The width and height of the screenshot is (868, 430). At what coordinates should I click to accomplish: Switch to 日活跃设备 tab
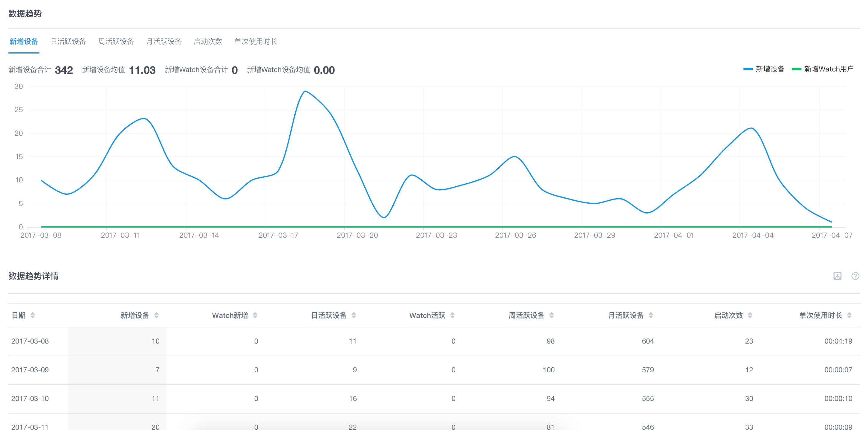point(68,42)
